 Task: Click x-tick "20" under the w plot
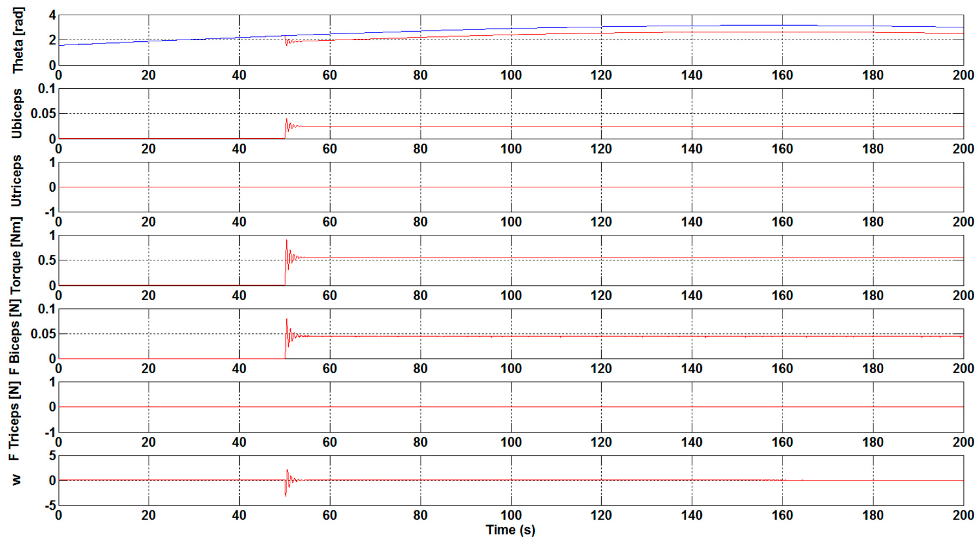pos(149,515)
